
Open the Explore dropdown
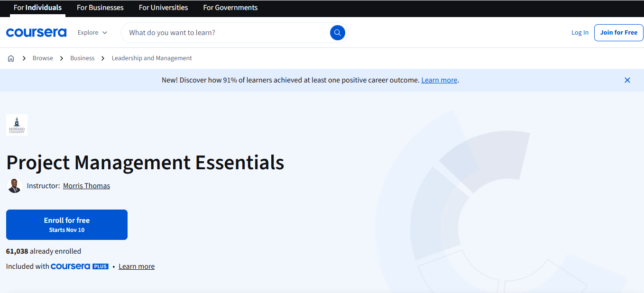[x=92, y=32]
